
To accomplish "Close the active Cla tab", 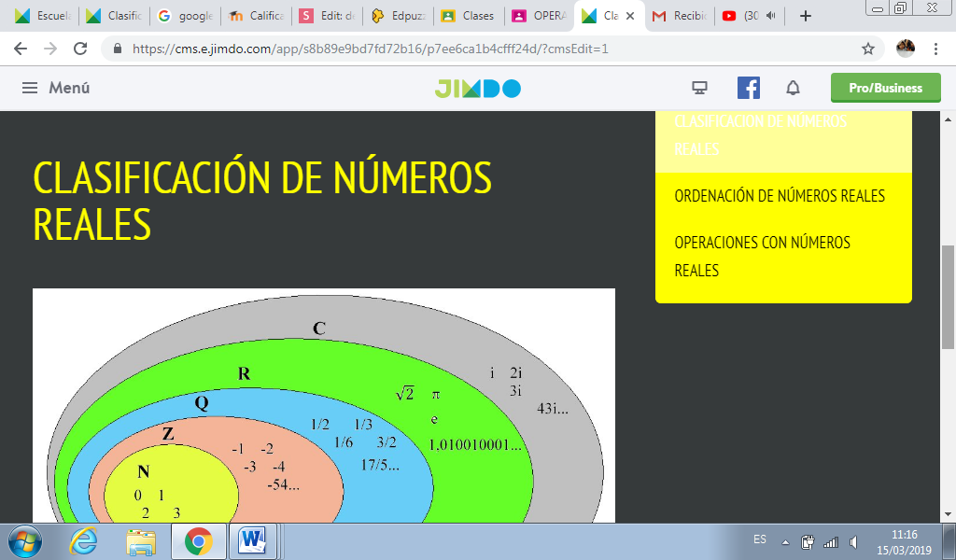I will click(x=630, y=16).
